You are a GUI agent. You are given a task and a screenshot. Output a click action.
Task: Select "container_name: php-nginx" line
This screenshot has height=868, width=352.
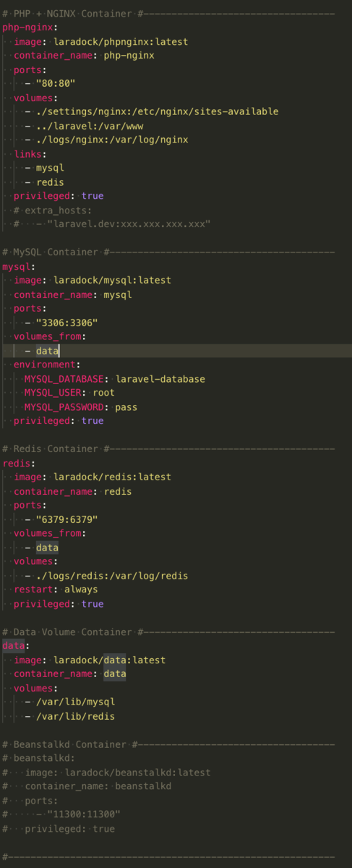(84, 56)
